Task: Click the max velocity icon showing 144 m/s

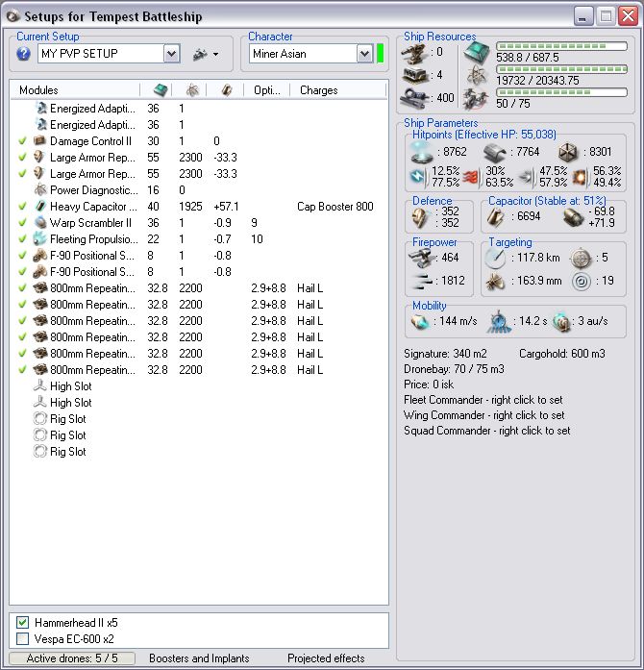Action: pyautogui.click(x=419, y=322)
